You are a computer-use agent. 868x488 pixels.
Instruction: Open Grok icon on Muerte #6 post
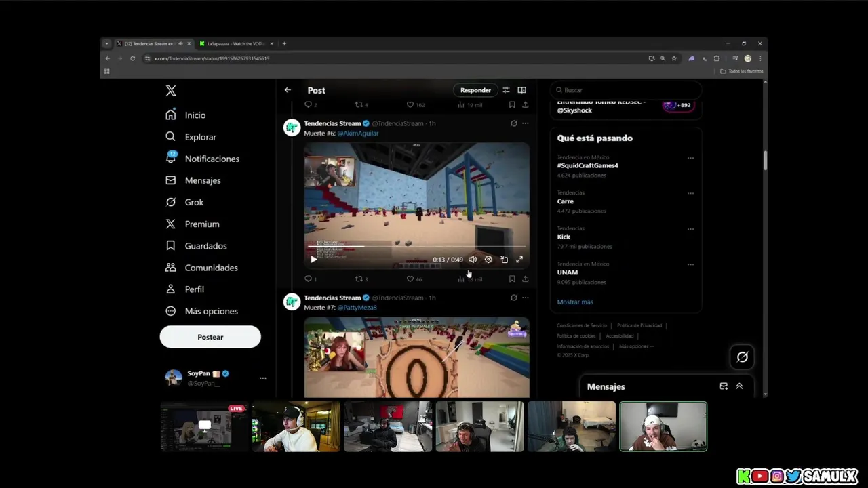click(513, 123)
